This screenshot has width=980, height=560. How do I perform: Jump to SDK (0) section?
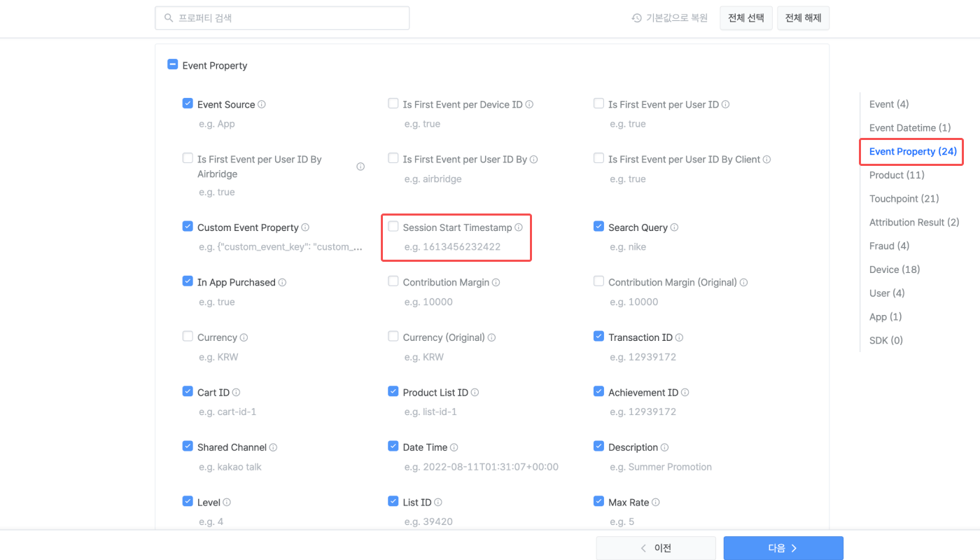pos(886,340)
